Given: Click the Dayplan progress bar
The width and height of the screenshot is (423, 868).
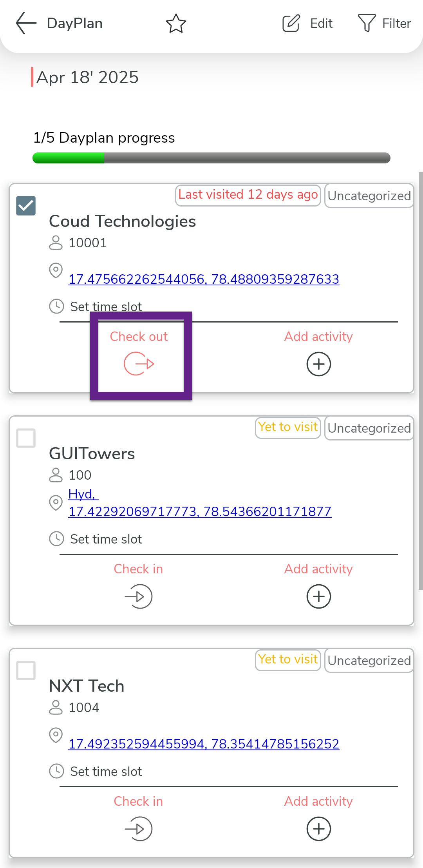Looking at the screenshot, I should pyautogui.click(x=211, y=158).
